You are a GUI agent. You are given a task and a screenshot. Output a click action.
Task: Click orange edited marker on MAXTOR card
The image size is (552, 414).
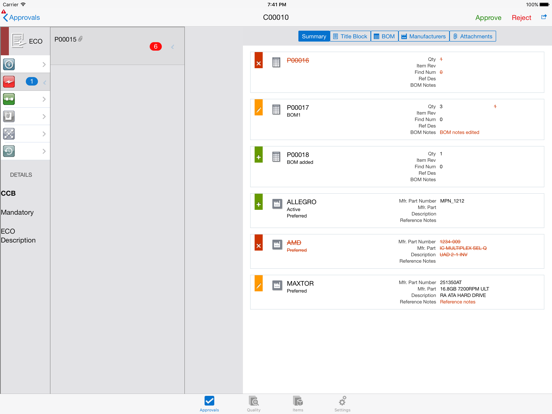pyautogui.click(x=259, y=283)
